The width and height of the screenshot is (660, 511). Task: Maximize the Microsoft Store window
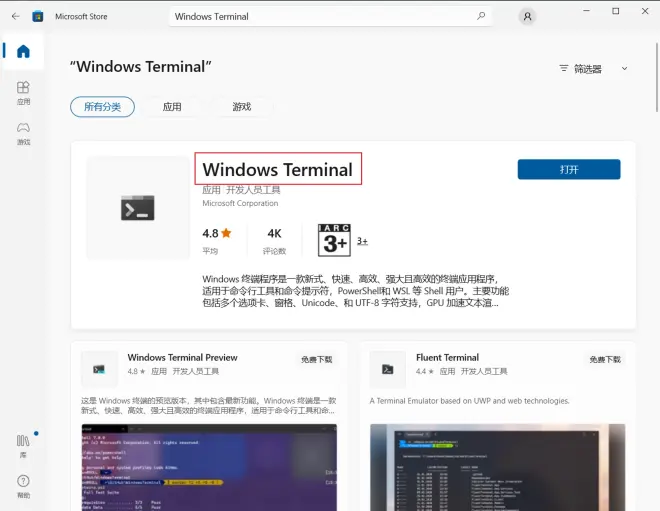pos(615,11)
